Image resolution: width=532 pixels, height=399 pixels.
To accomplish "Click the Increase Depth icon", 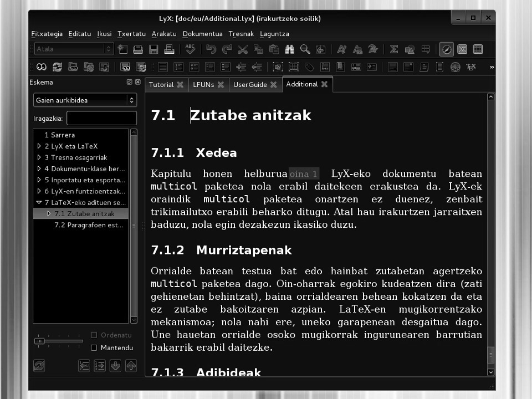I will click(x=241, y=67).
